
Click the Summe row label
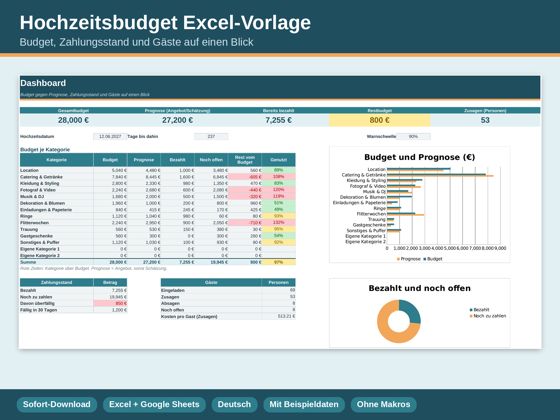tap(28, 262)
